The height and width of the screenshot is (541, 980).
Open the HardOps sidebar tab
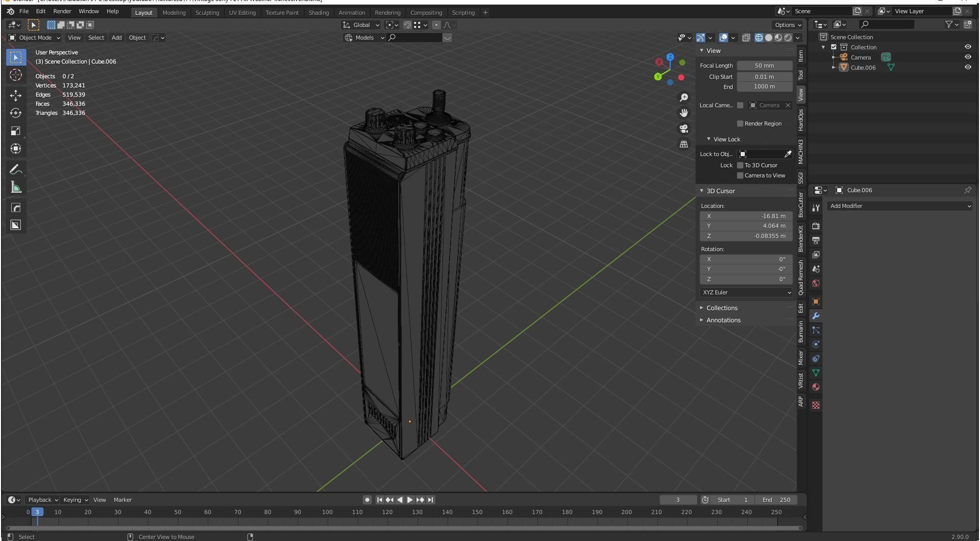(x=801, y=119)
